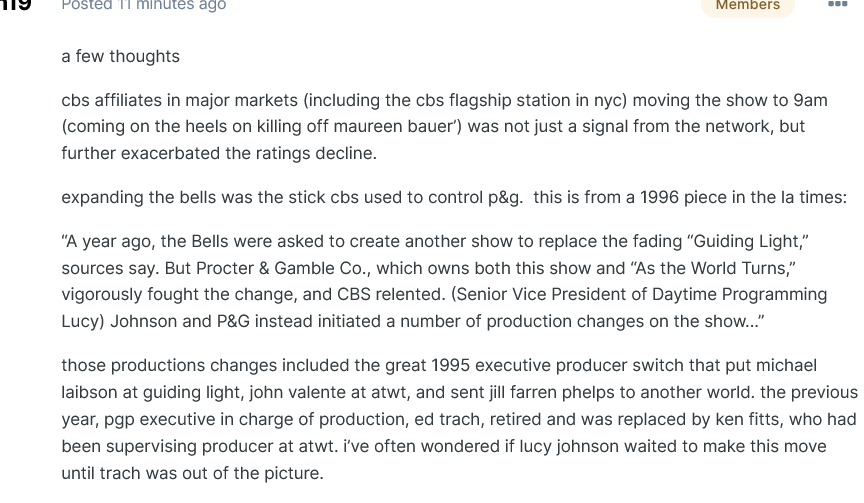
Task: Click the Members group badge
Action: (x=748, y=6)
